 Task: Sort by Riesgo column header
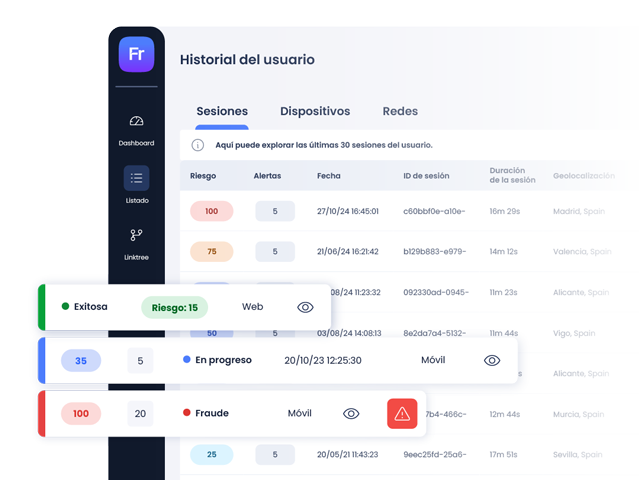coord(203,176)
